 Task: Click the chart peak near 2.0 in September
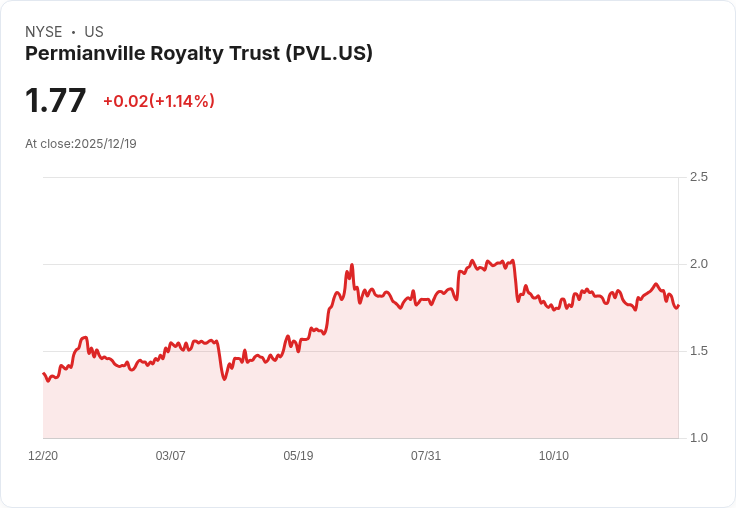tap(473, 261)
